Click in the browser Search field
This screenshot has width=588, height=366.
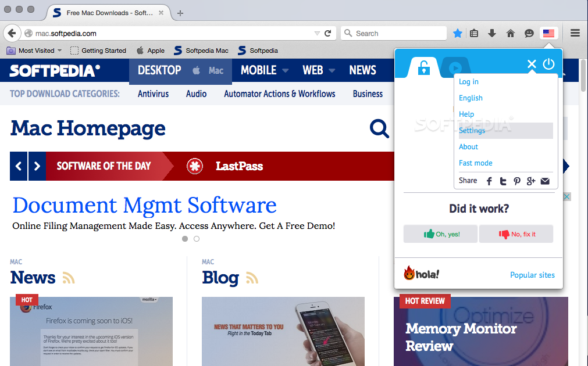[394, 33]
